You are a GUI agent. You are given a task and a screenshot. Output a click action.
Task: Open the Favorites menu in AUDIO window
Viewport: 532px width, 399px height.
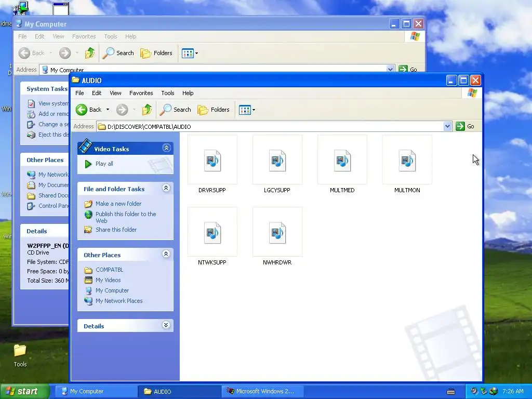pyautogui.click(x=141, y=93)
